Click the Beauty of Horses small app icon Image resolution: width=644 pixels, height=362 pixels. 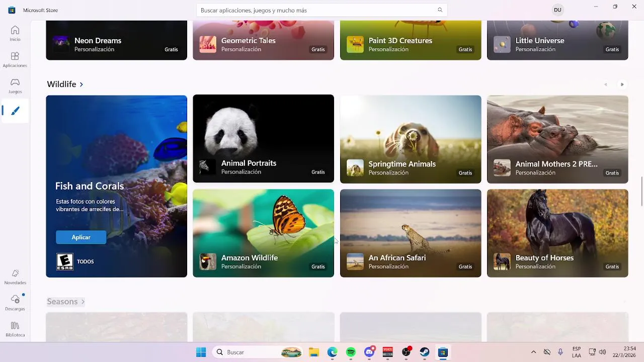pos(502,261)
